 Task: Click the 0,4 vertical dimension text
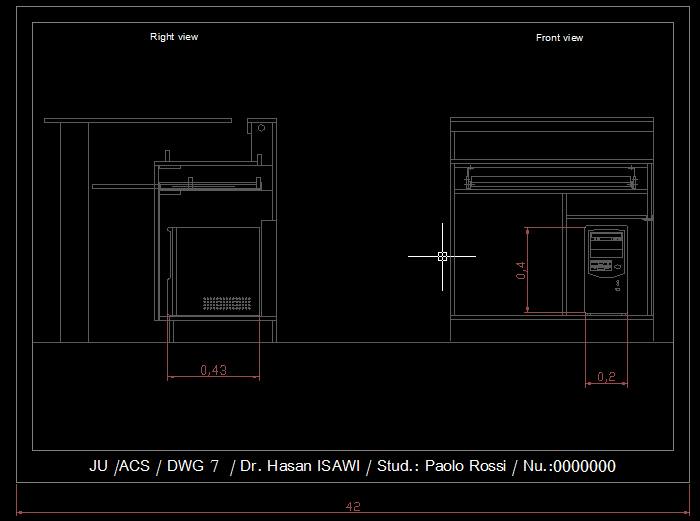point(521,271)
